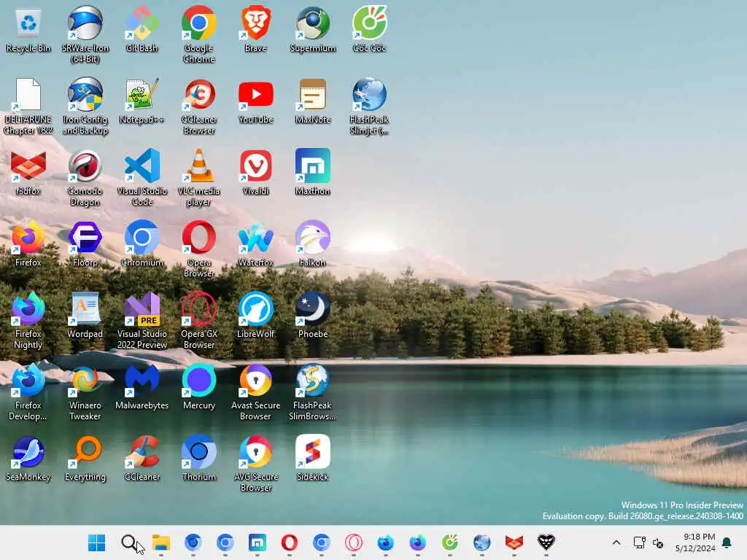Select the Maxthon desktop icon
This screenshot has height=560, width=747.
313,172
